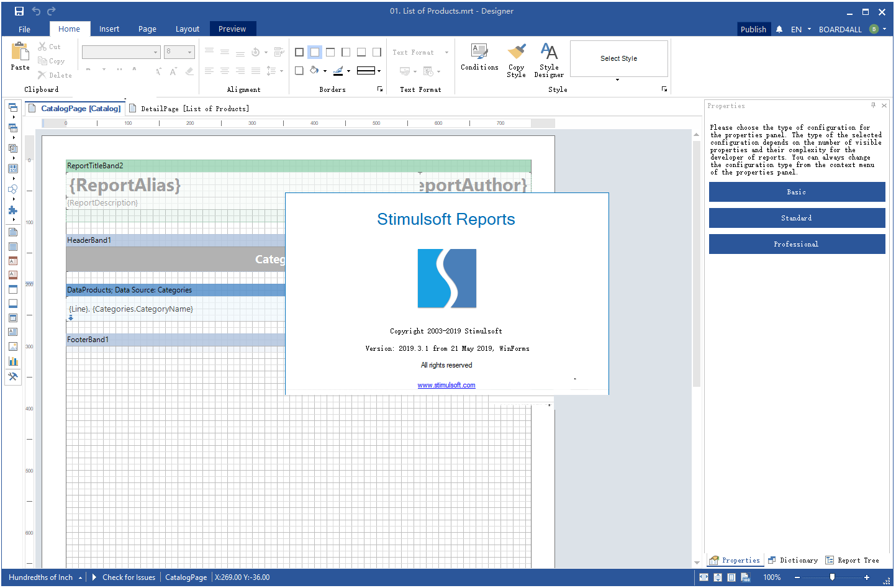Toggle top border button
This screenshot has width=896, height=588.
(x=330, y=52)
